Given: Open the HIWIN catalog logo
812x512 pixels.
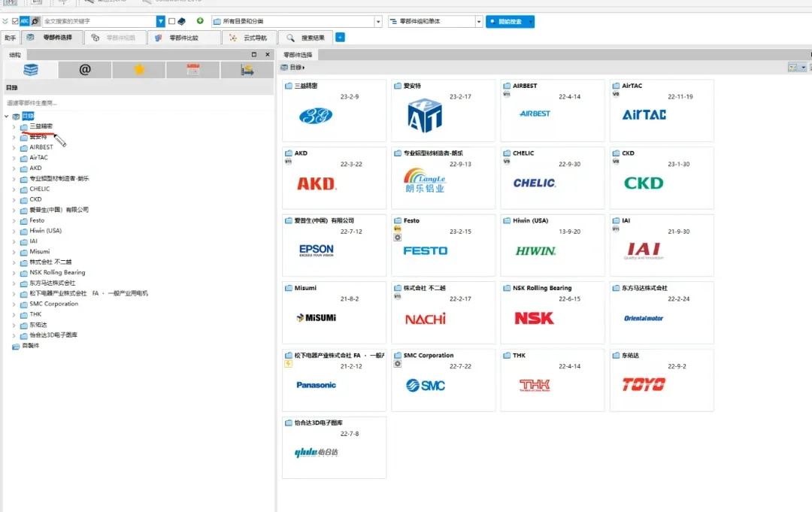Looking at the screenshot, I should pos(535,251).
